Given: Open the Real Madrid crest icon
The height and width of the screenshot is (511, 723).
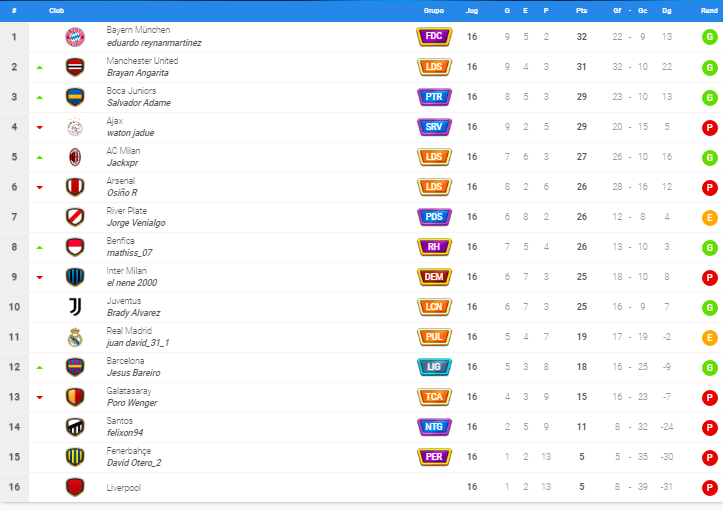Looking at the screenshot, I should pos(75,337).
